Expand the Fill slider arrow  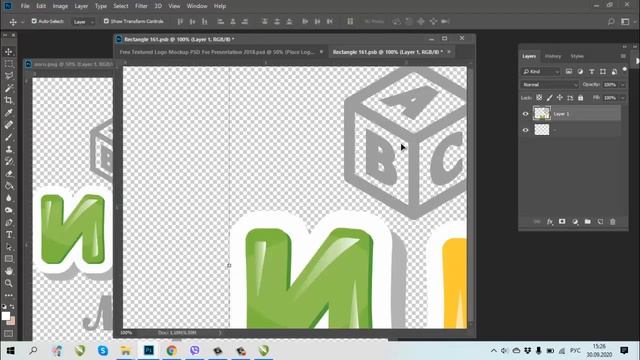click(x=623, y=98)
